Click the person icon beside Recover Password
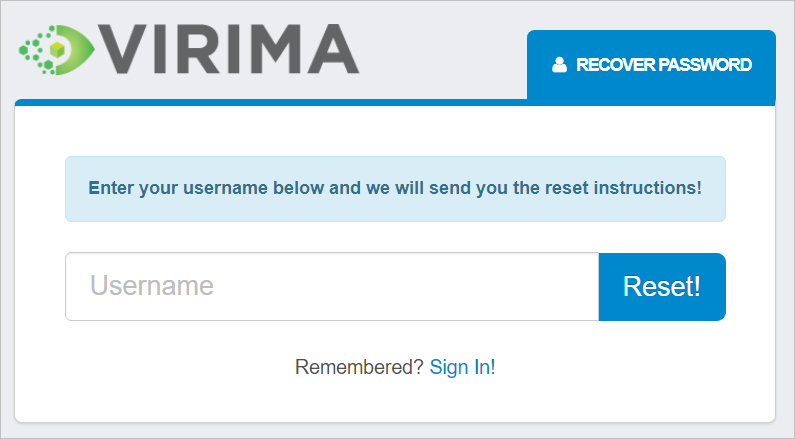Viewport: 795px width, 439px height. pyautogui.click(x=559, y=65)
